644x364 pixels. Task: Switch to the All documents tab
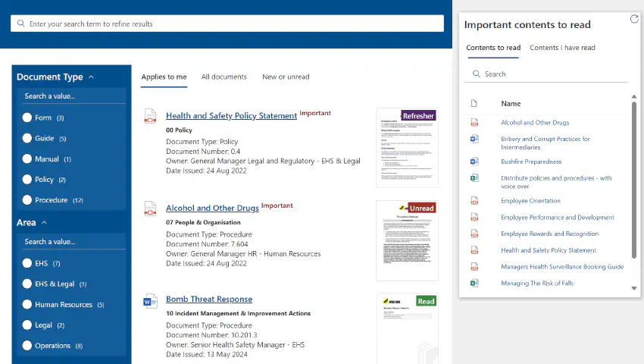point(224,77)
